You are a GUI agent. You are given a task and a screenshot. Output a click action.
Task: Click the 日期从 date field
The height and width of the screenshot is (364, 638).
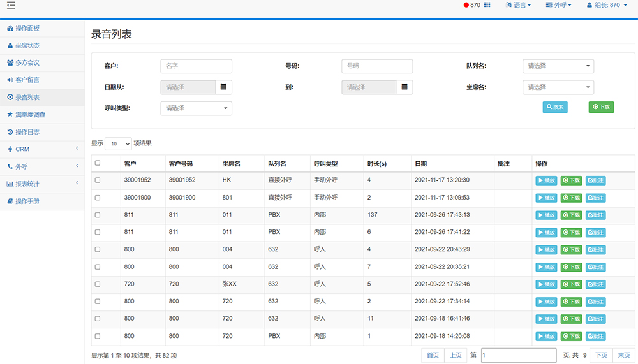[x=188, y=87]
